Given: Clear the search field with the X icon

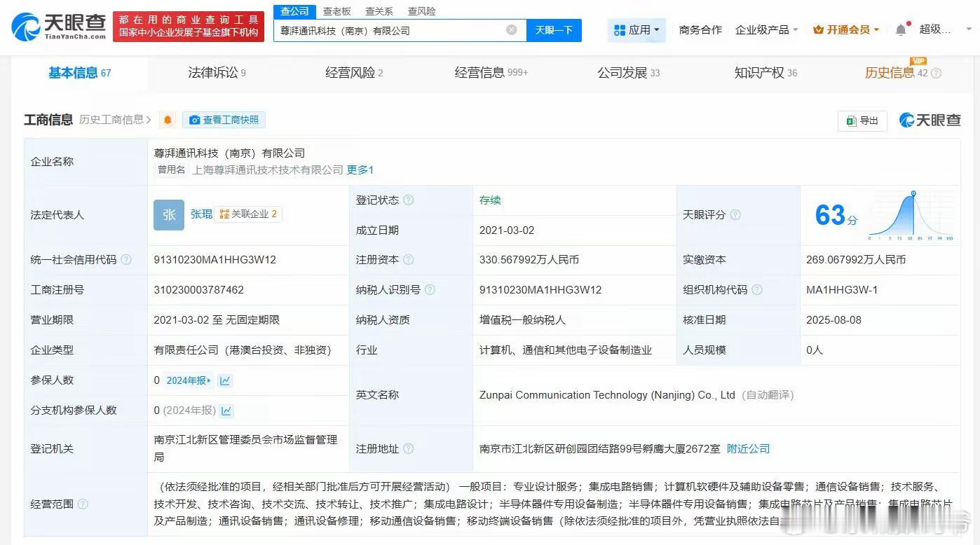Looking at the screenshot, I should coord(512,30).
